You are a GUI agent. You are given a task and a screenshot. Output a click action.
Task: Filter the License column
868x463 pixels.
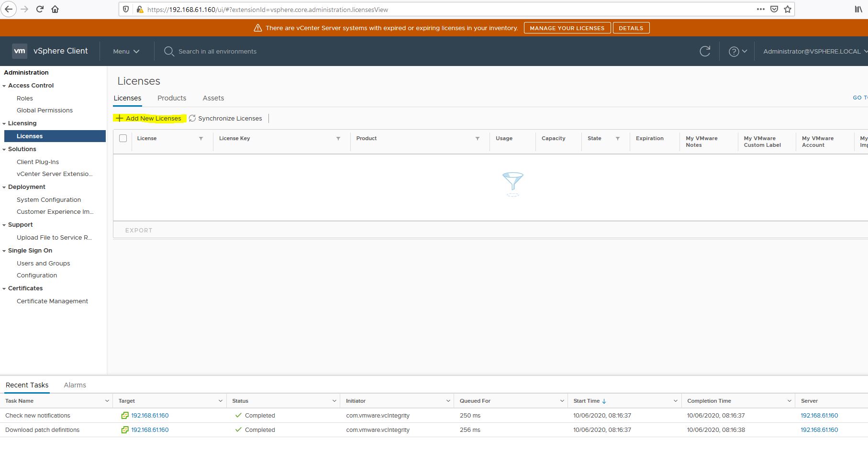201,139
